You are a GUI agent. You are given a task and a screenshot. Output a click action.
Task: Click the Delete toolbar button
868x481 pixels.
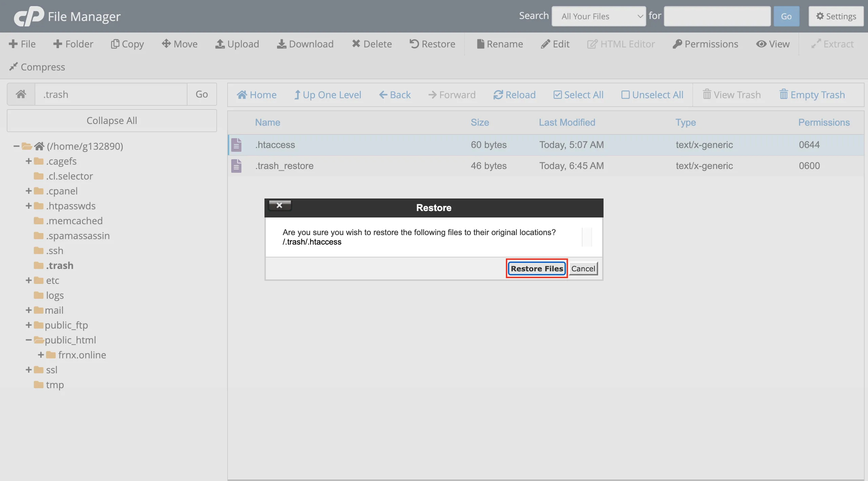[372, 44]
